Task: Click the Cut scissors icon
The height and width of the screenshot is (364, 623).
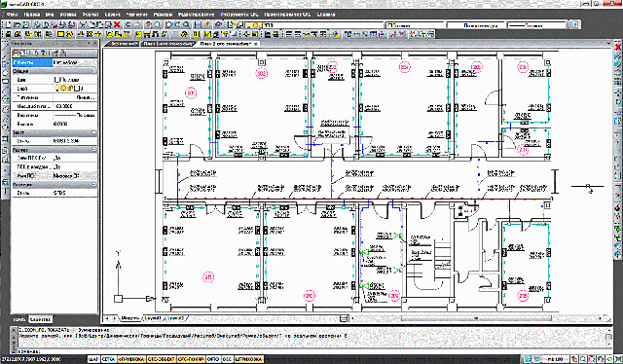Action: click(83, 24)
